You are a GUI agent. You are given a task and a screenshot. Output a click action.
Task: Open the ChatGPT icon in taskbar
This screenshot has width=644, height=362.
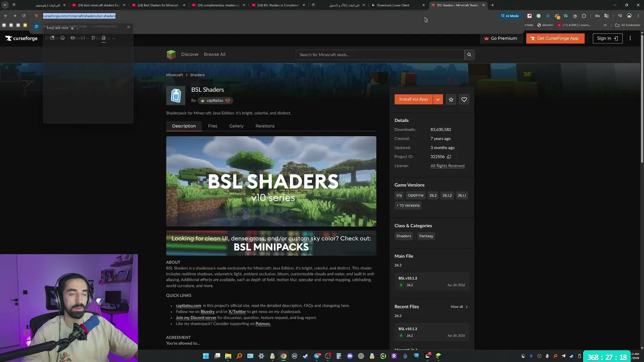[x=361, y=356]
